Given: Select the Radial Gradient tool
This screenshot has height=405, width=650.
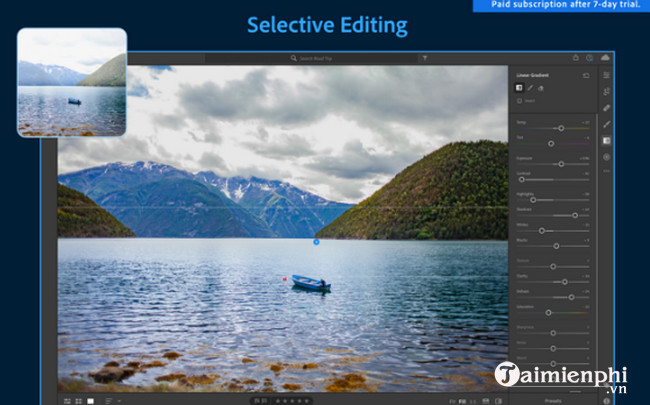Looking at the screenshot, I should (606, 157).
